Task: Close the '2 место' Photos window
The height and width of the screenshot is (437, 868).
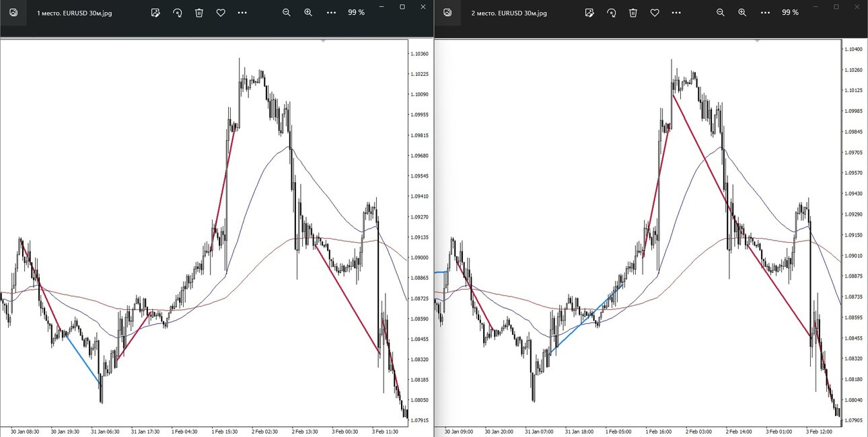Action: (857, 7)
